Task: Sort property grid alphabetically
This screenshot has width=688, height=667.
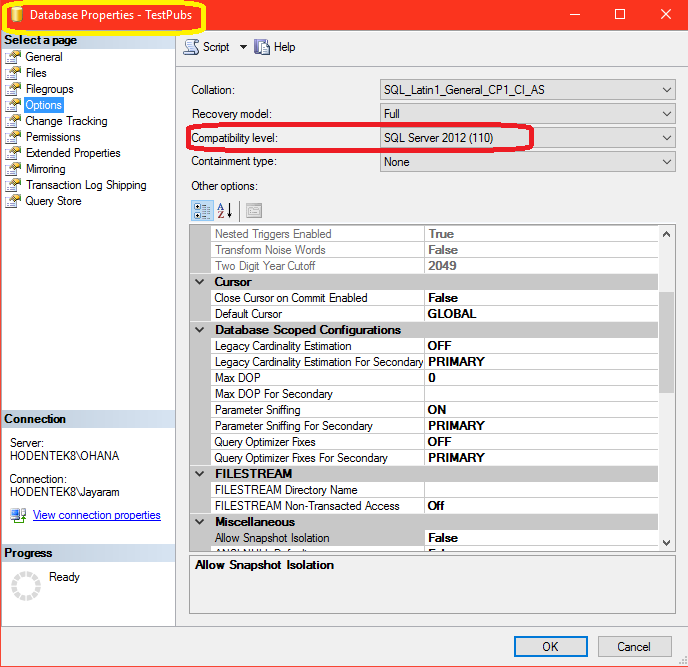Action: pos(224,211)
